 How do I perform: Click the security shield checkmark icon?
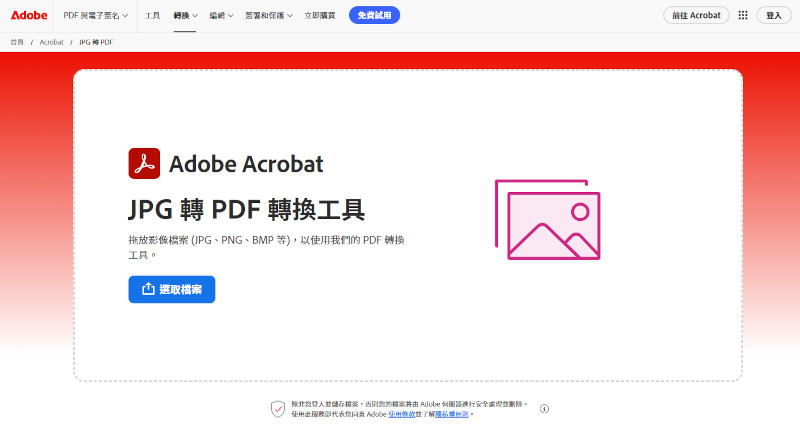[278, 409]
